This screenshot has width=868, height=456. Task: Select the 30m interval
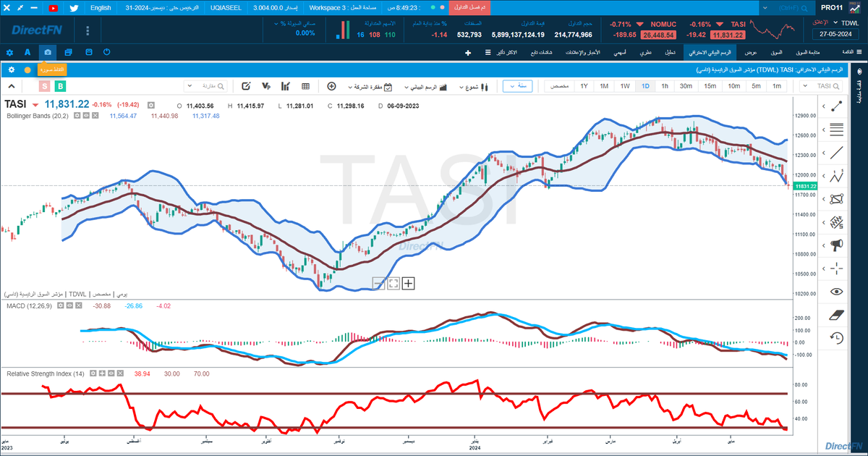coord(686,86)
